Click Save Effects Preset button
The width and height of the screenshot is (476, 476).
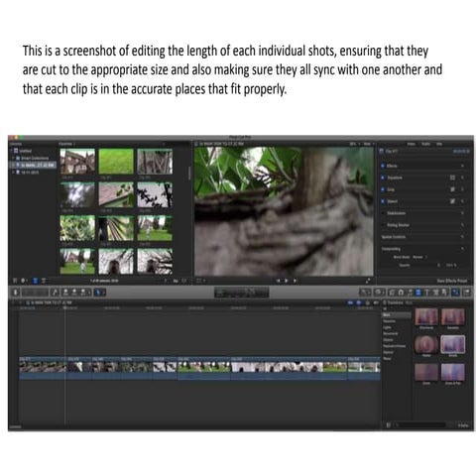tap(452, 281)
